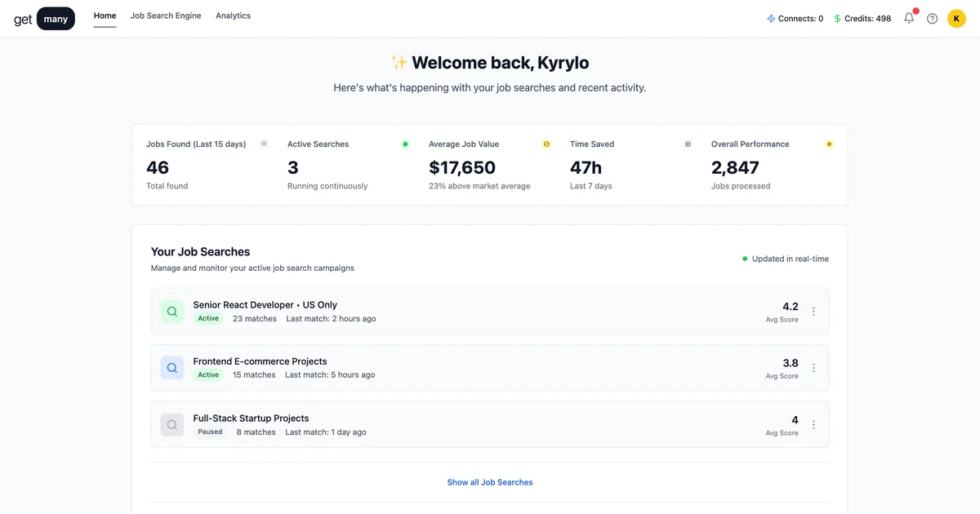This screenshot has height=514, width=980.
Task: Click "Last match: 1 day ago" text
Action: tap(326, 432)
